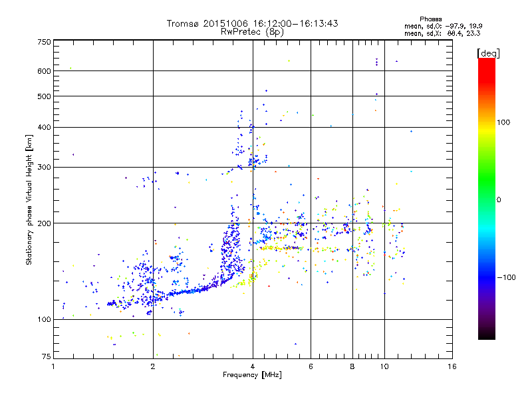Click the x-axis tick label '1'
The height and width of the screenshot is (399, 532).
[x=53, y=366]
